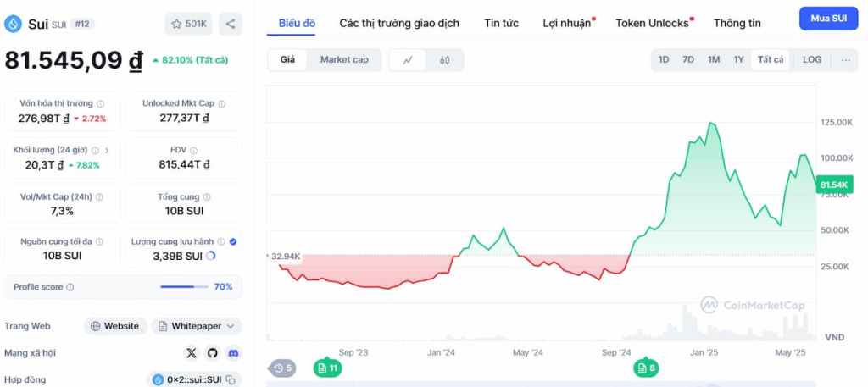Image resolution: width=868 pixels, height=387 pixels.
Task: Click the share icon beside the watchlist star
Action: click(x=231, y=25)
